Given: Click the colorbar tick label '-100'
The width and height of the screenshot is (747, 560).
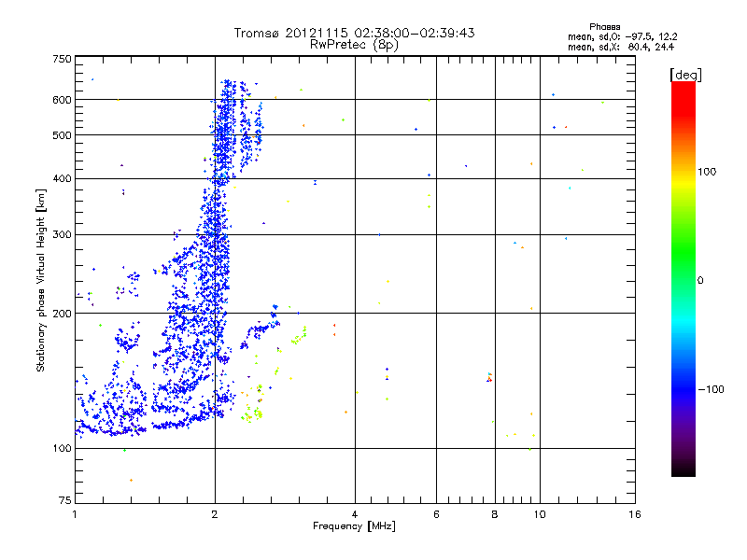Looking at the screenshot, I should point(711,389).
